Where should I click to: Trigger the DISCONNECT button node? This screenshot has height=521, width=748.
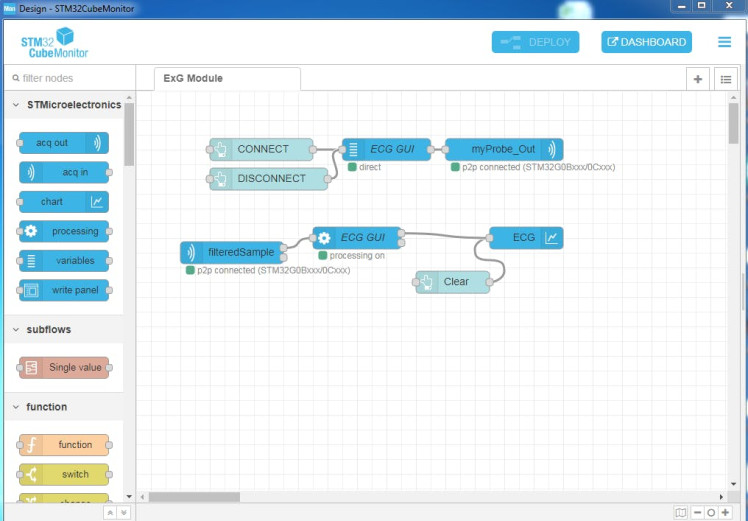[269, 179]
